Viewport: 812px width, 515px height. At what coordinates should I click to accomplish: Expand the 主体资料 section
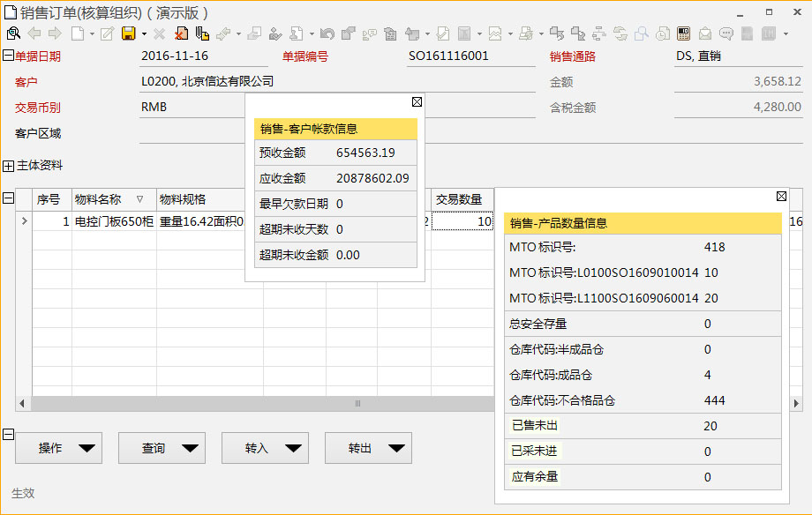pyautogui.click(x=9, y=166)
